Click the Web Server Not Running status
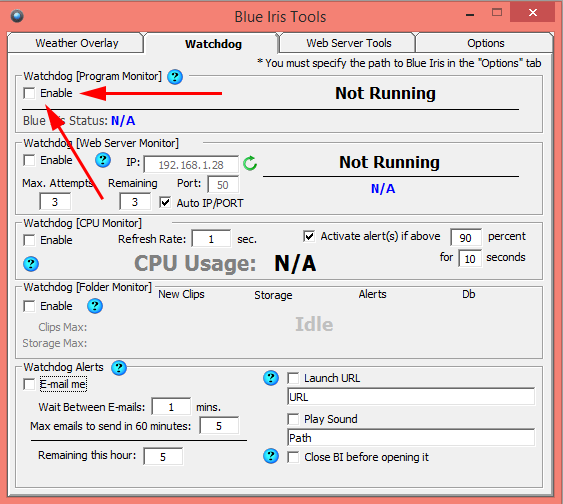This screenshot has height=504, width=563. coord(390,162)
